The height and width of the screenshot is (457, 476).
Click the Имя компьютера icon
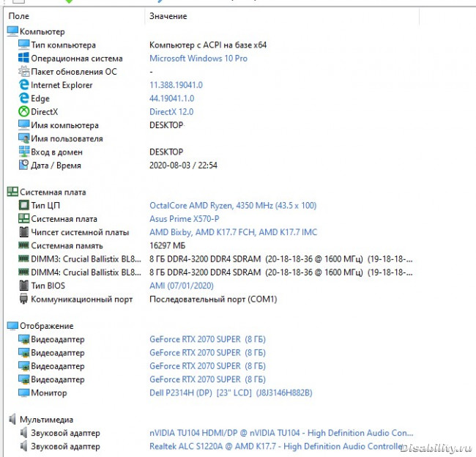click(23, 125)
